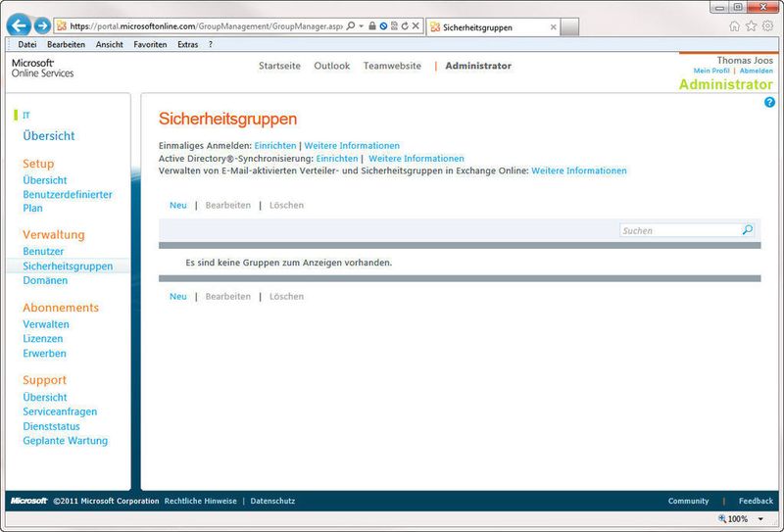This screenshot has height=532, width=784.
Task: Open the Datei menu
Action: 27,44
